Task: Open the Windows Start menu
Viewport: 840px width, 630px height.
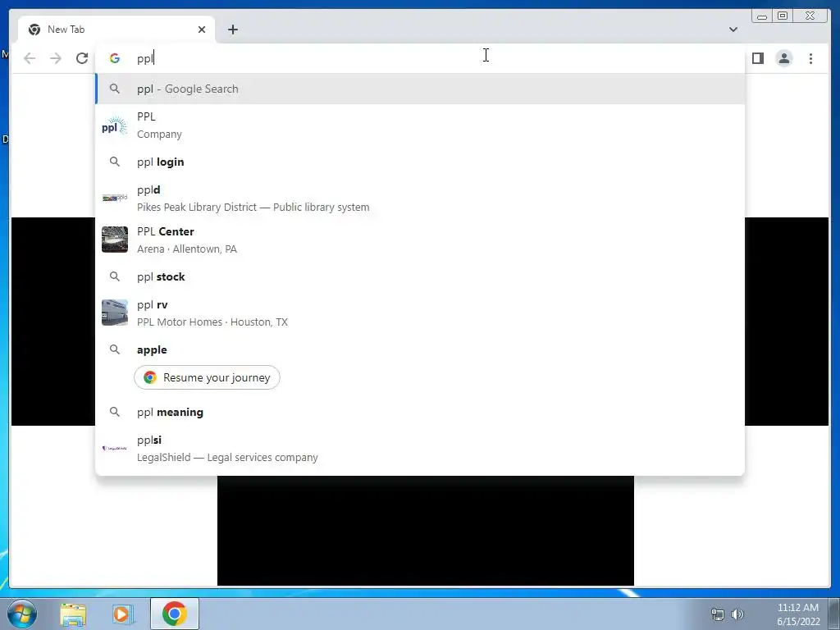Action: tap(22, 614)
